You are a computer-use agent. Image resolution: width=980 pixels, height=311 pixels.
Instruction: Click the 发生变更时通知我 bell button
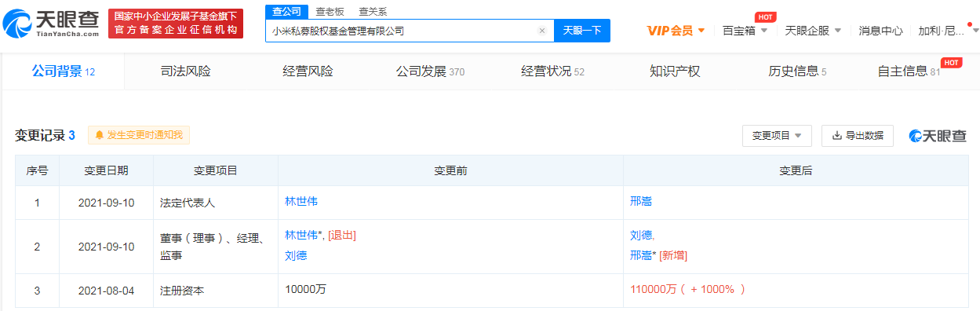coord(138,135)
